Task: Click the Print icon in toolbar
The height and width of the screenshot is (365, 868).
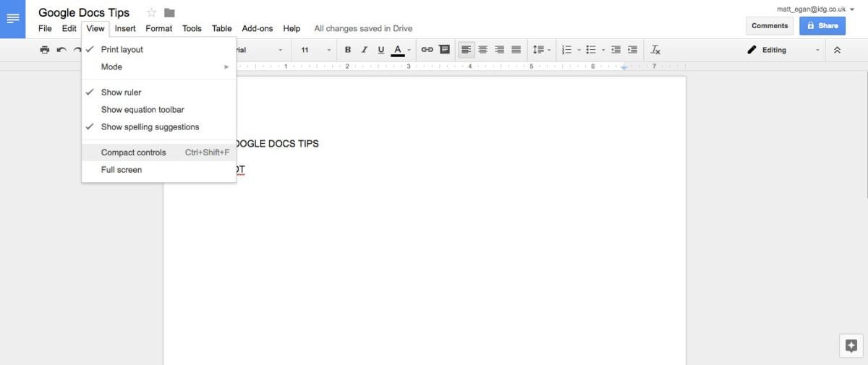Action: 45,50
